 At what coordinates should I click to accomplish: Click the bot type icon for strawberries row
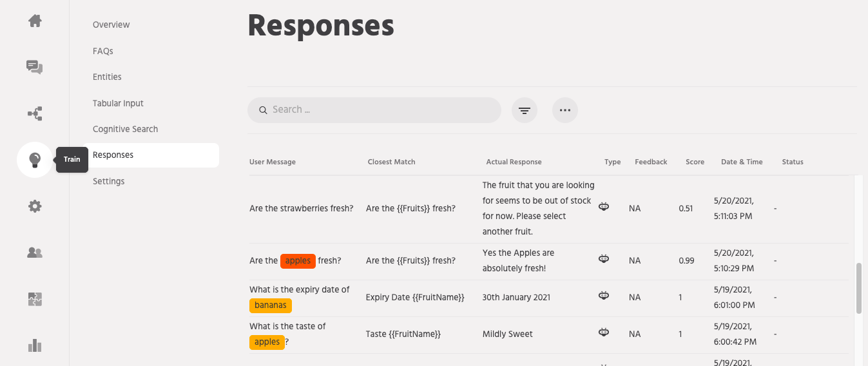coord(604,207)
